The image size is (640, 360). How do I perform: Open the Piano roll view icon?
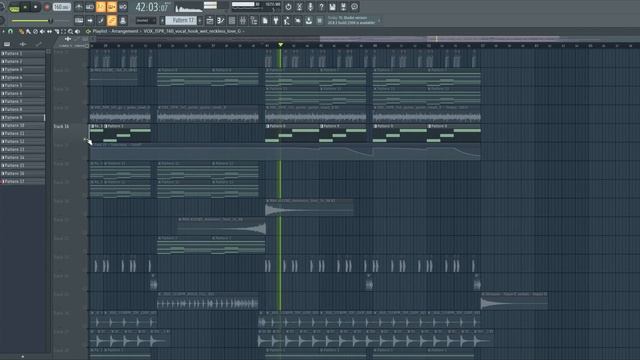221,20
